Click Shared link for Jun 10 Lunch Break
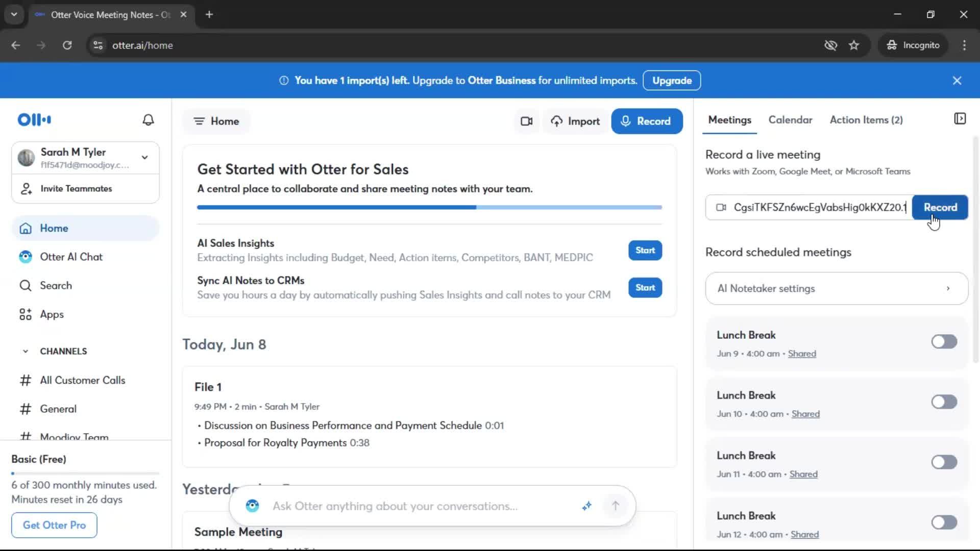 tap(805, 414)
